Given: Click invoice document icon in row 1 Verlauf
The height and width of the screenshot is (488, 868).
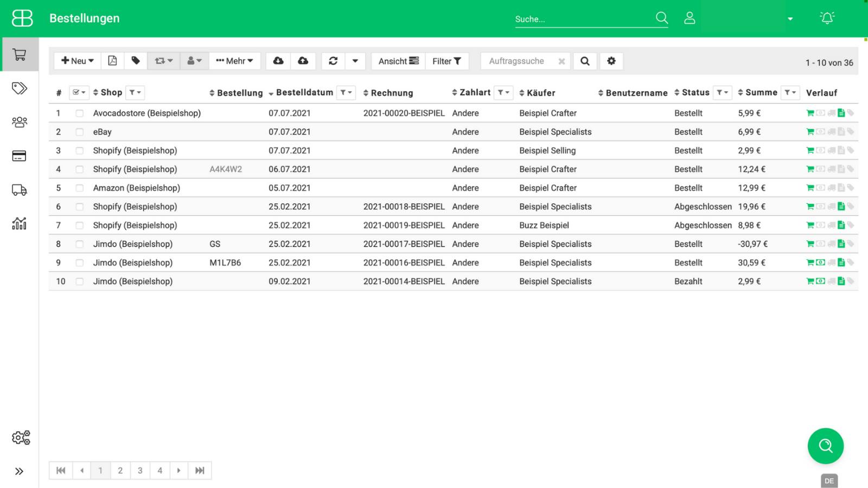Looking at the screenshot, I should click(x=841, y=113).
